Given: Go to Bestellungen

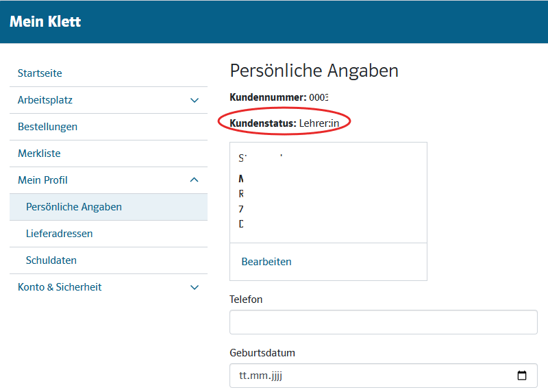Looking at the screenshot, I should (x=47, y=127).
